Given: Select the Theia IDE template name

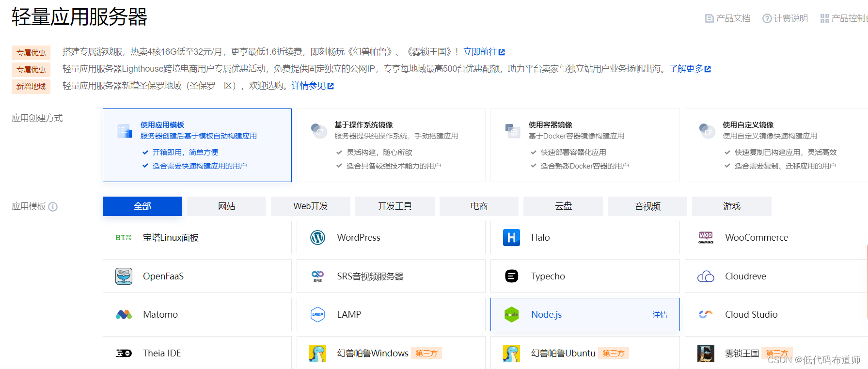Looking at the screenshot, I should coord(162,354).
